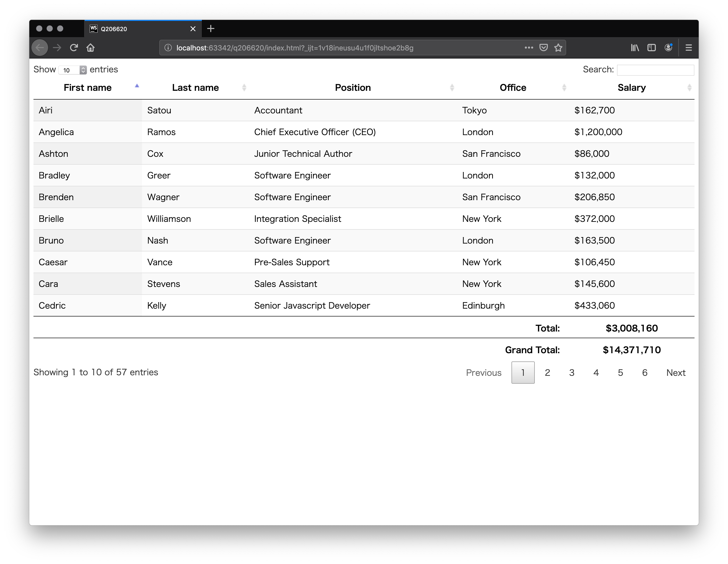This screenshot has height=564, width=728.
Task: Sort entries by Last name header
Action: coord(195,87)
